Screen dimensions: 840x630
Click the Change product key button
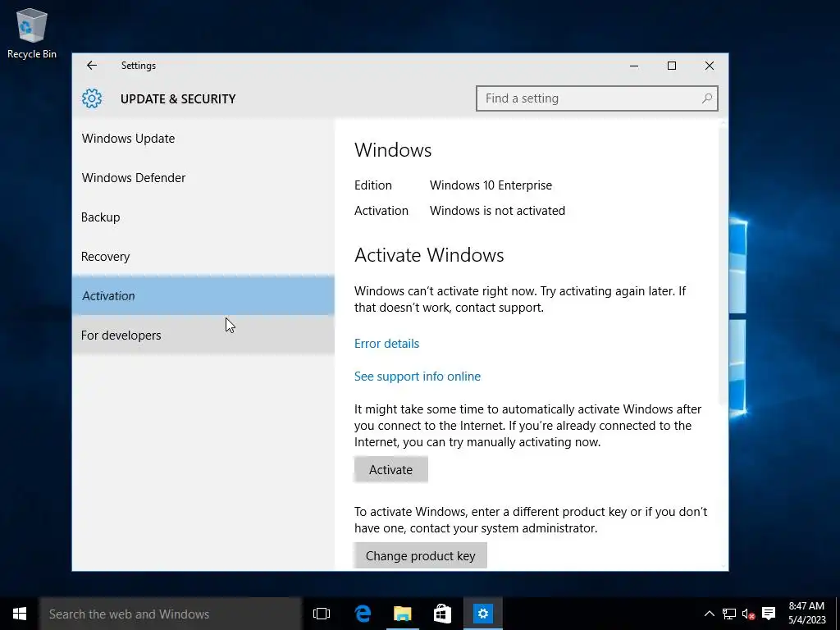coord(420,555)
